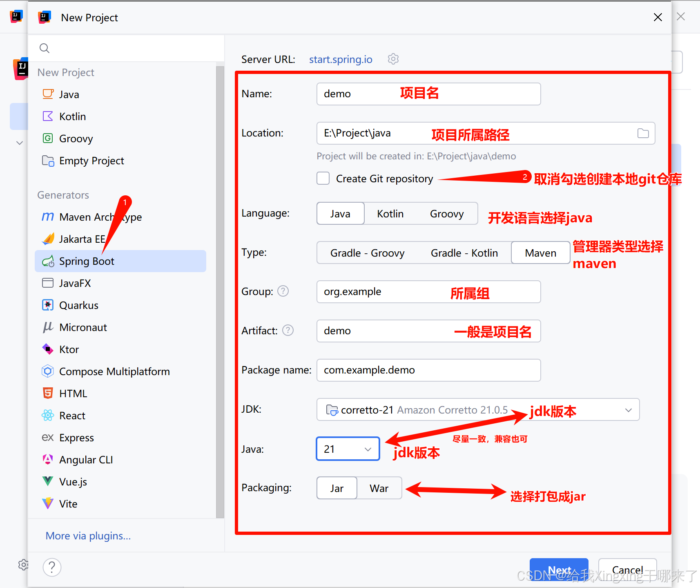Set Language to Kotlin
This screenshot has width=700, height=588.
click(x=390, y=213)
